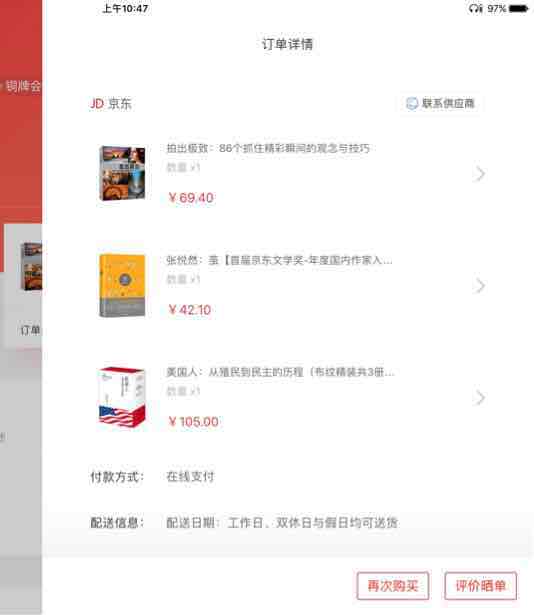Screen dimensions: 534x615
Task: Open the 美国人 boxed set cover thumbnail
Action: tap(122, 397)
